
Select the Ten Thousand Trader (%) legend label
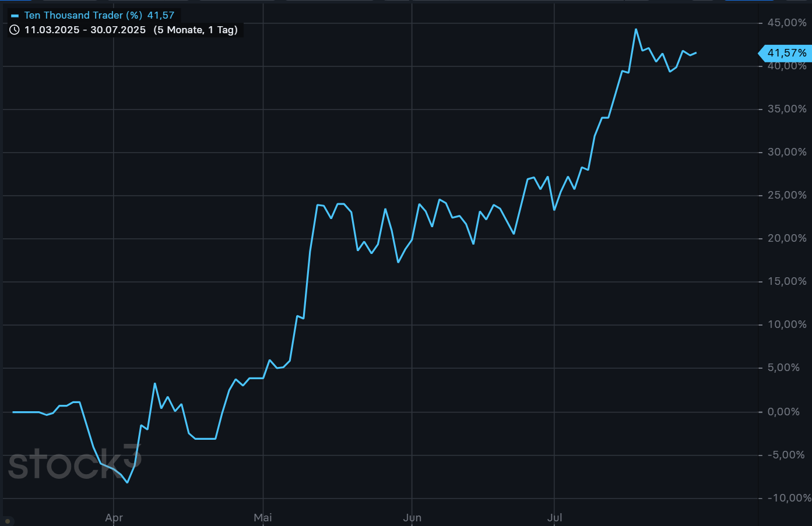(x=83, y=15)
